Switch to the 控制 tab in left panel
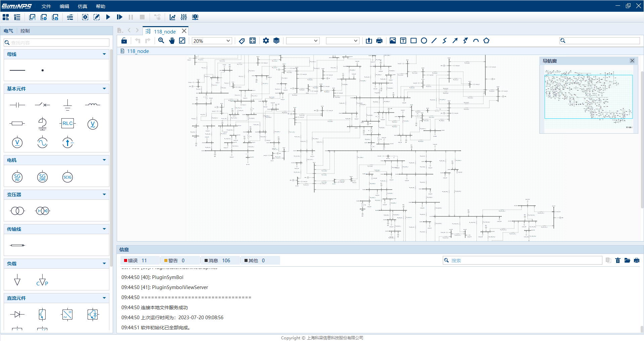This screenshot has width=644, height=341. click(x=24, y=30)
